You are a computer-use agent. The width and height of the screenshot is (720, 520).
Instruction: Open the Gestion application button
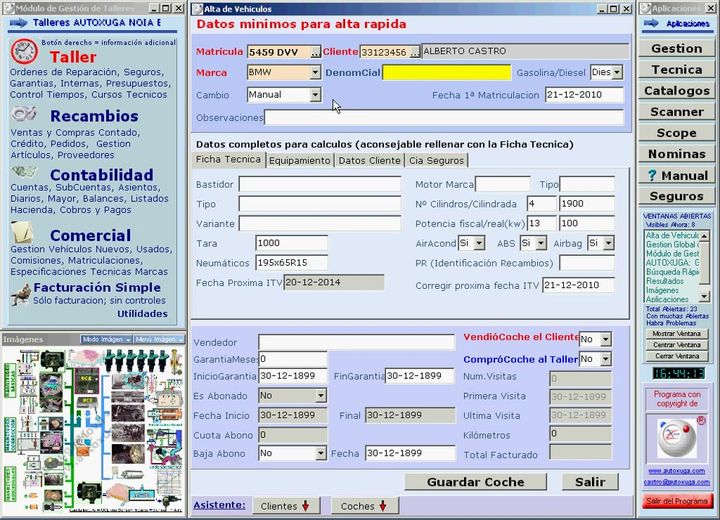pyautogui.click(x=676, y=48)
